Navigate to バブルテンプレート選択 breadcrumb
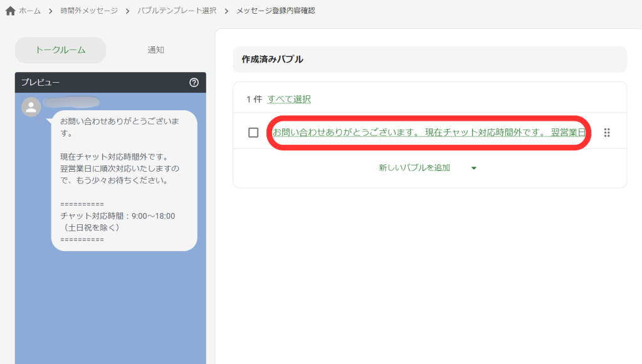The width and height of the screenshot is (642, 364). tap(177, 11)
